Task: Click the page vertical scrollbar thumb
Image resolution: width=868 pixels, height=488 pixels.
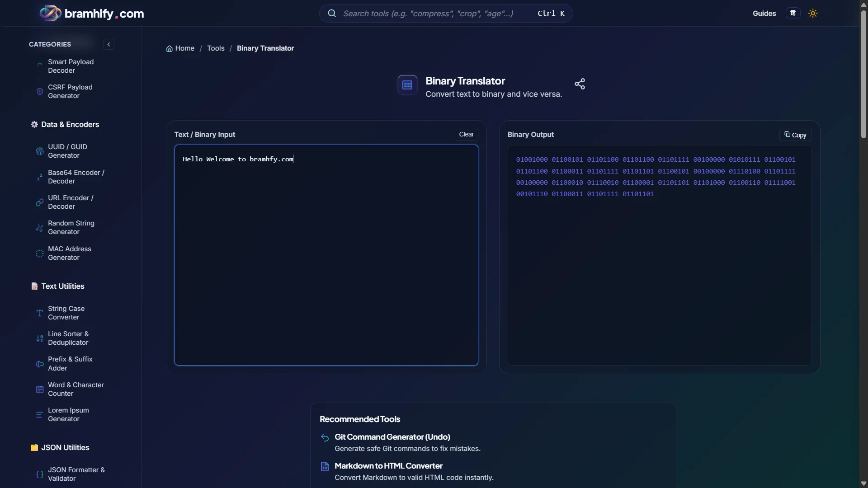Action: (x=863, y=74)
